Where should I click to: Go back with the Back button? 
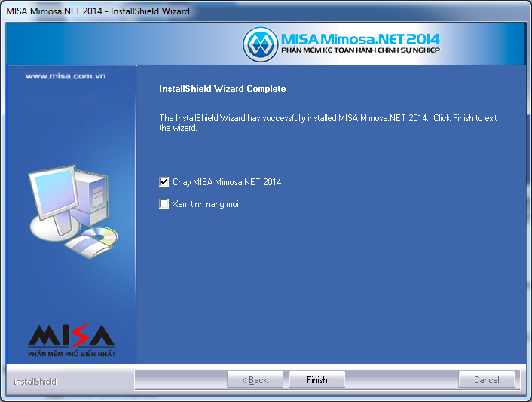click(x=255, y=379)
